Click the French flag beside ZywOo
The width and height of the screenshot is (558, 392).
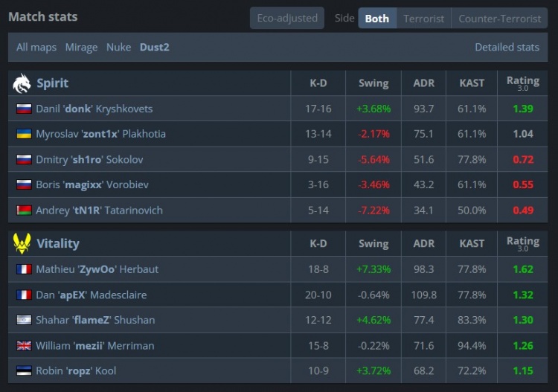(24, 269)
